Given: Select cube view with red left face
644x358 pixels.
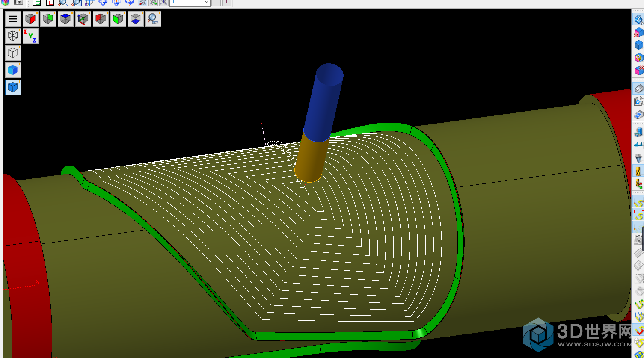Looking at the screenshot, I should [x=101, y=19].
